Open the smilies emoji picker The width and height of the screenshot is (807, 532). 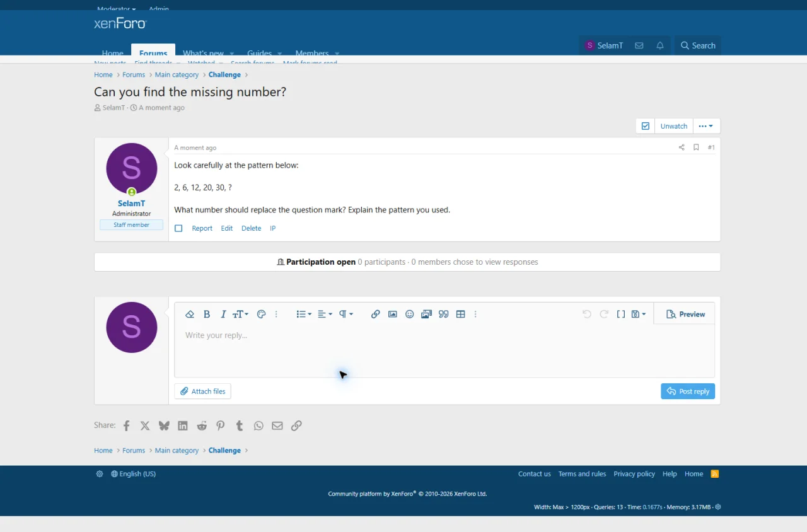pos(410,314)
